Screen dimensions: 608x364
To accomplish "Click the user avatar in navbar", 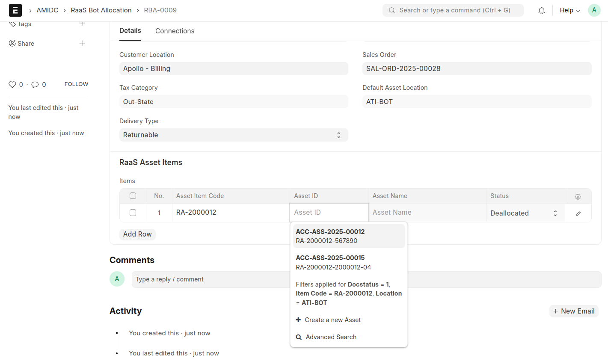I will pos(594,10).
